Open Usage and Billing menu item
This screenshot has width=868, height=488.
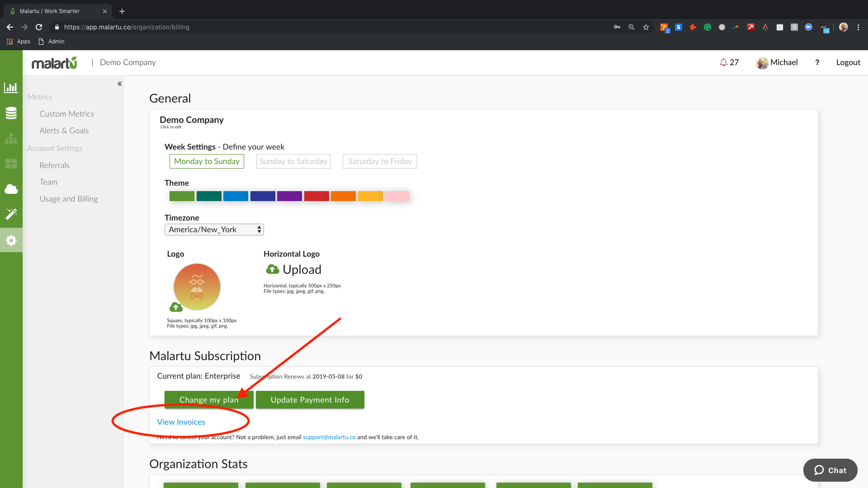tap(69, 199)
